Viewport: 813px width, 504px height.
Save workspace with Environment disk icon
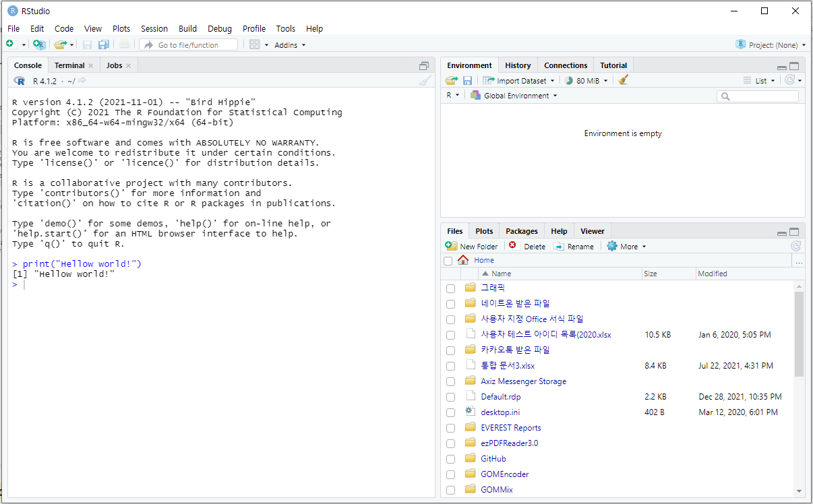click(467, 80)
